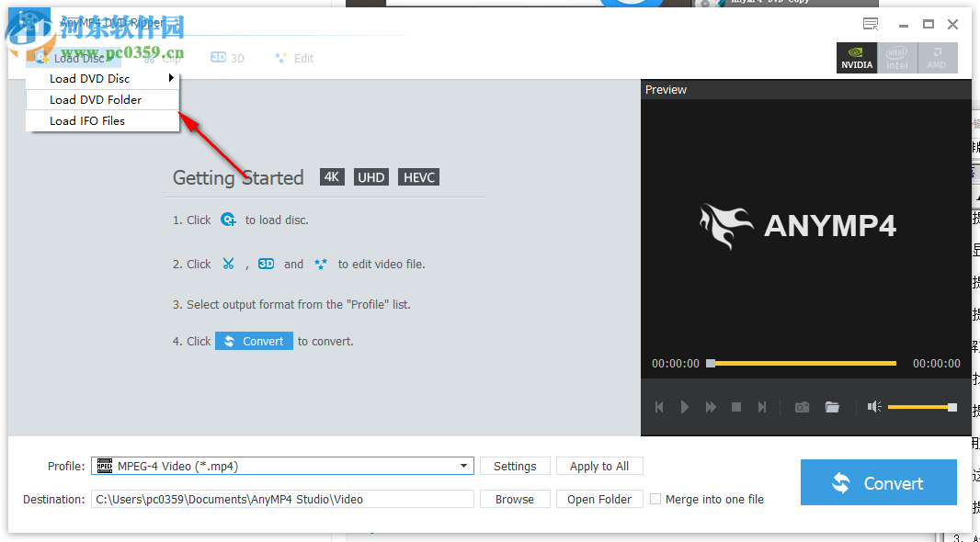Minimize the AnyMP4 DVD Ripper window
The height and width of the screenshot is (542, 980).
pyautogui.click(x=904, y=25)
